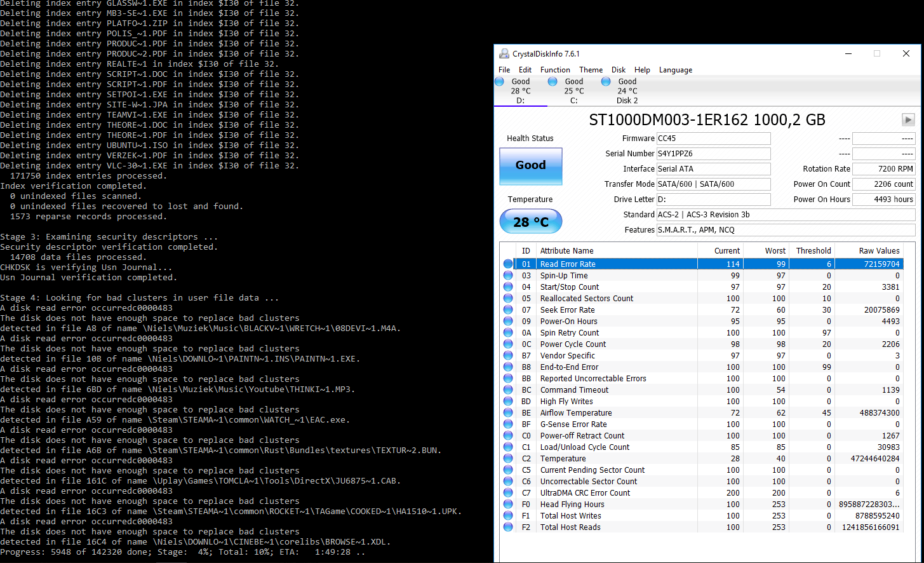Click the Power On Count field
924x563 pixels.
[883, 184]
